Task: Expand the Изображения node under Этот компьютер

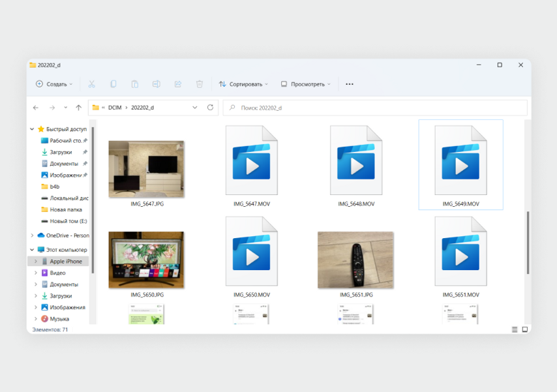Action: point(36,307)
